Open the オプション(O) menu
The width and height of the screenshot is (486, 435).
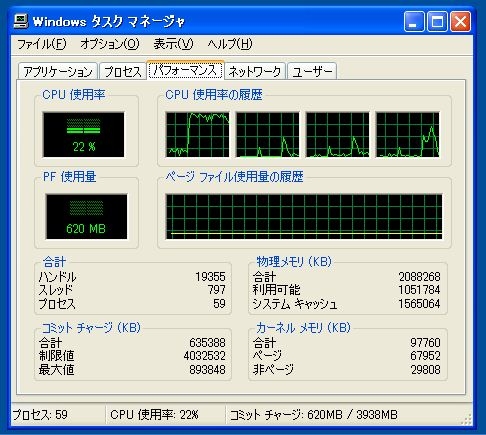click(110, 44)
